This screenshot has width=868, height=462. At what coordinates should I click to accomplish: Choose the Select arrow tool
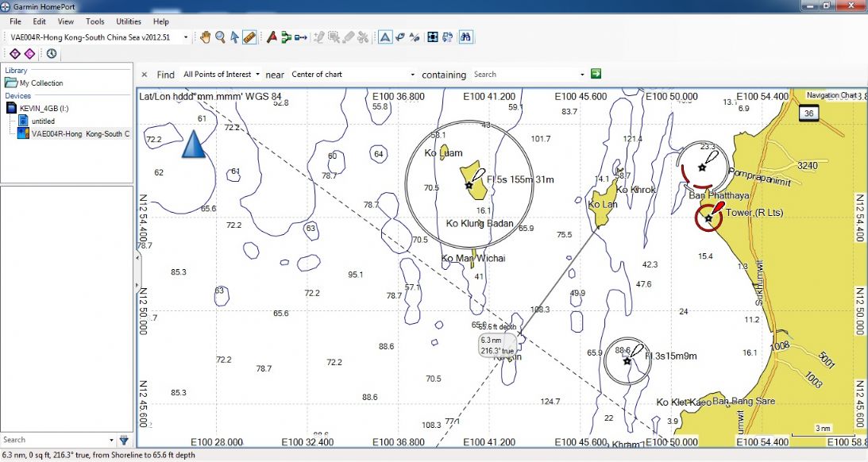pos(234,37)
